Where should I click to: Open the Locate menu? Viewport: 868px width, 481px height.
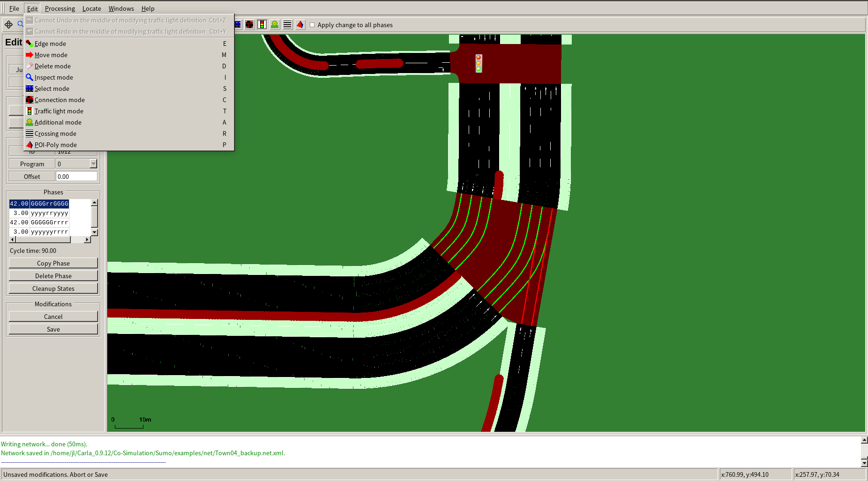point(92,8)
